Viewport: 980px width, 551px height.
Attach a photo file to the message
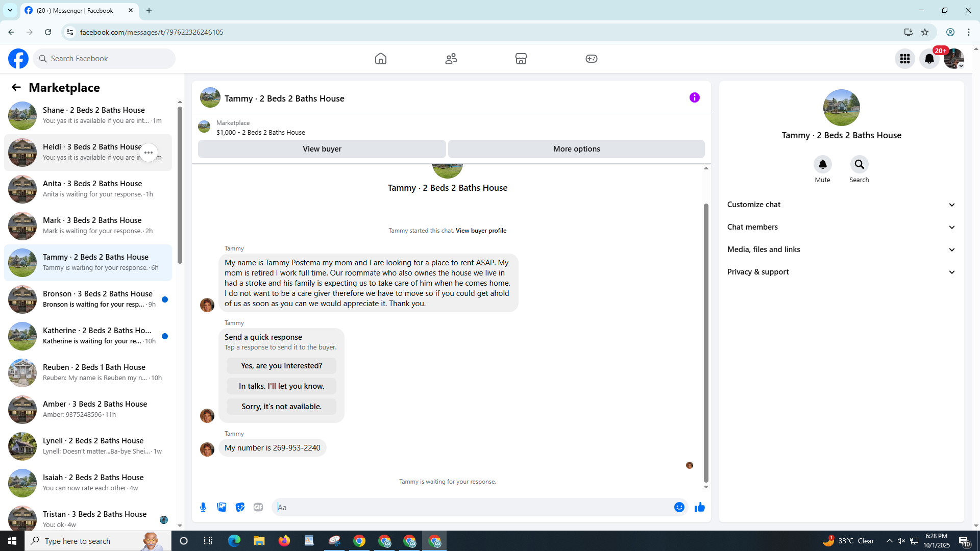point(222,507)
